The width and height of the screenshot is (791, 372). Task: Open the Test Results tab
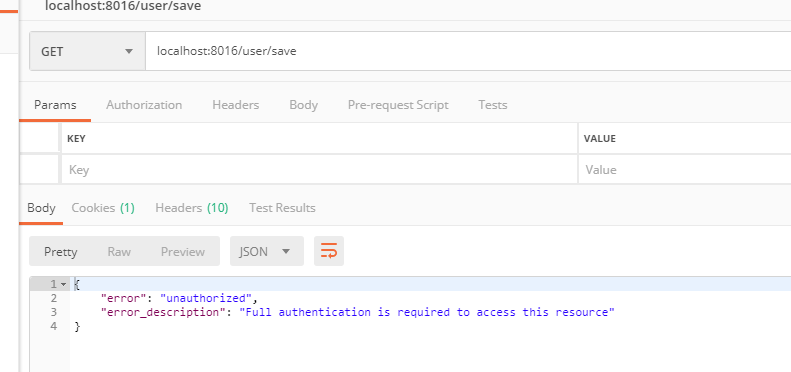(282, 208)
